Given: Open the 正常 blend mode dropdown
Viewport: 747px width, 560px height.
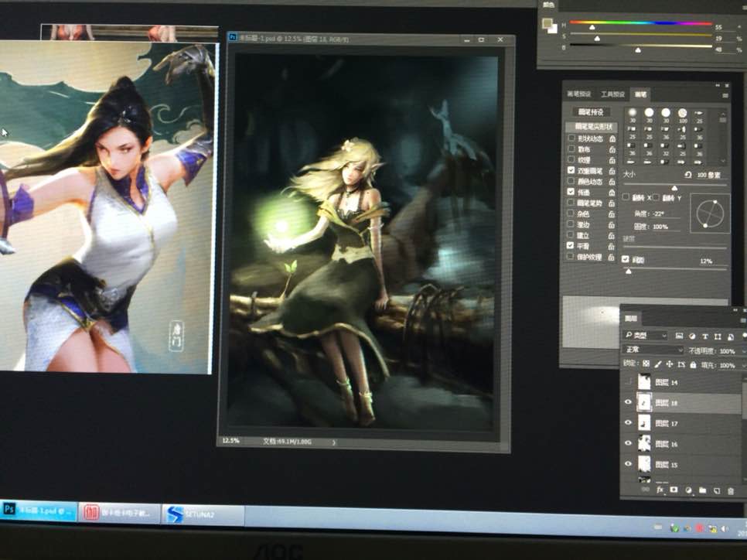Looking at the screenshot, I should tap(652, 350).
